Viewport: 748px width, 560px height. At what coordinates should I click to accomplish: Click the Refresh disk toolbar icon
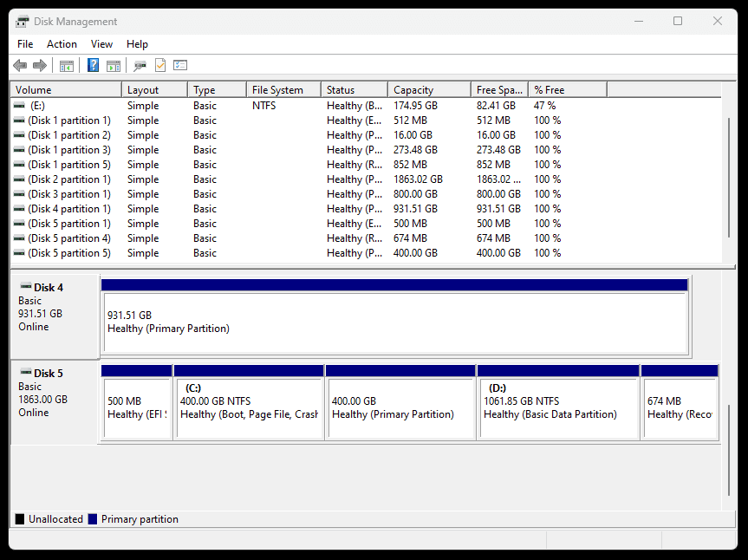140,66
